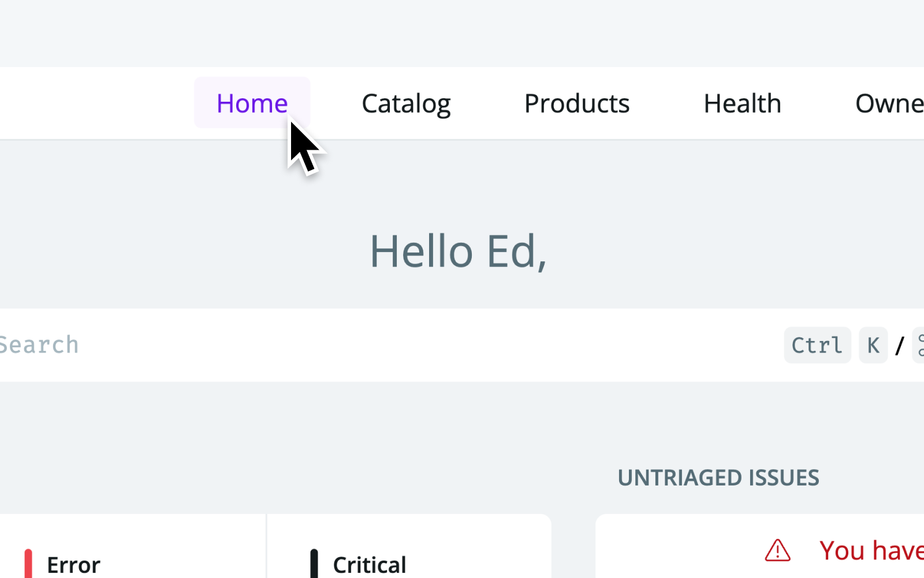Select the Health navigation item
Image resolution: width=924 pixels, height=578 pixels.
coord(742,104)
